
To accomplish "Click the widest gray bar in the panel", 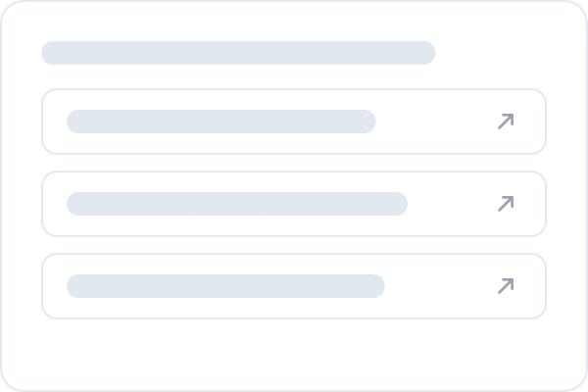I will (238, 53).
